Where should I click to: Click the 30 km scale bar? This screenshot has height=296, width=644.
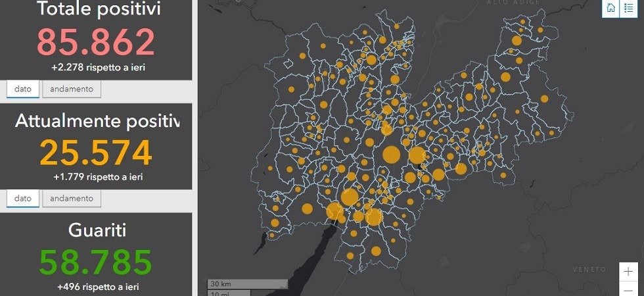coord(247,284)
